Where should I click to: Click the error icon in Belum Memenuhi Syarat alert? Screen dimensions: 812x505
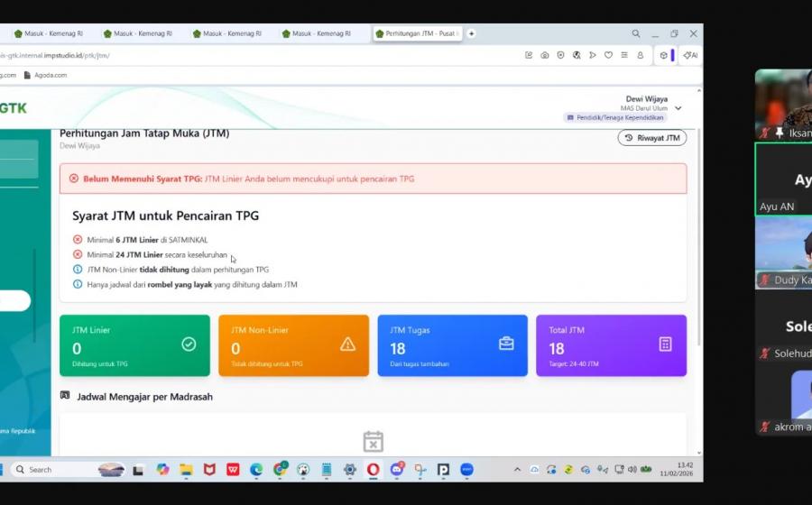(74, 179)
